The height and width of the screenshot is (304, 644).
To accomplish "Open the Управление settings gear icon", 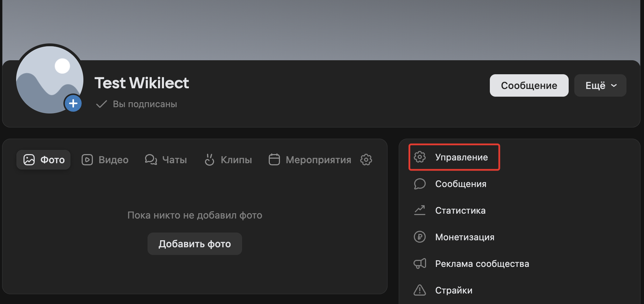I will click(x=419, y=157).
